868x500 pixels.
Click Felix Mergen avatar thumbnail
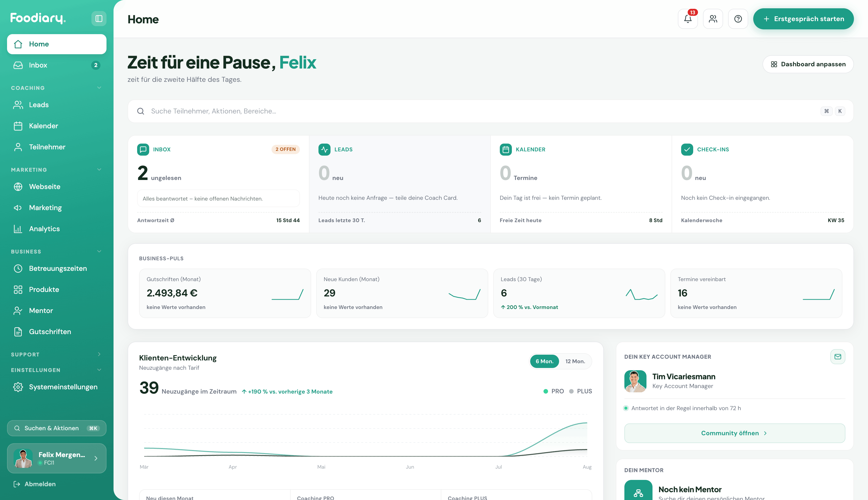coord(23,458)
